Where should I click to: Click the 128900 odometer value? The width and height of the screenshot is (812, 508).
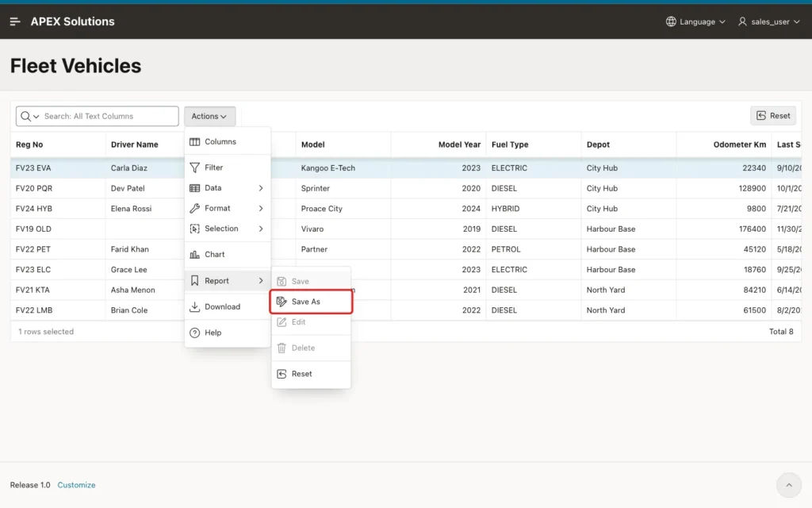coord(753,188)
